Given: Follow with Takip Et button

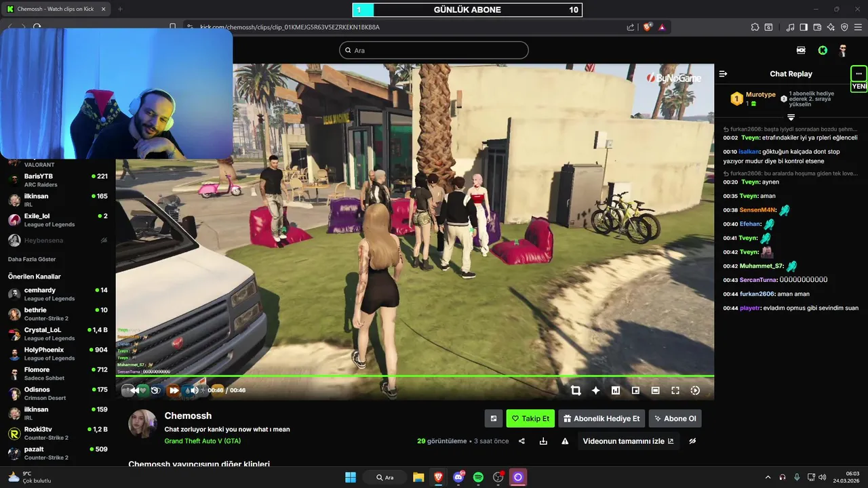Looking at the screenshot, I should [x=530, y=418].
